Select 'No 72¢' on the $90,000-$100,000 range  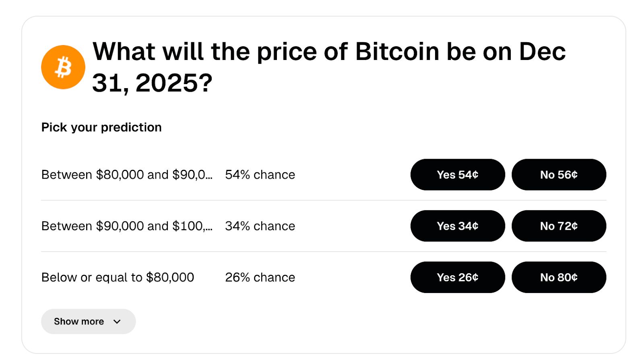point(559,226)
